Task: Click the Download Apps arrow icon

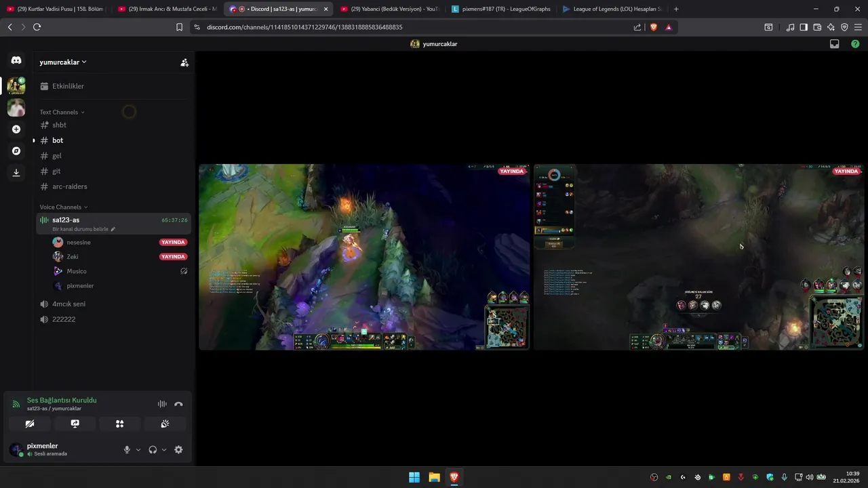Action: (16, 172)
